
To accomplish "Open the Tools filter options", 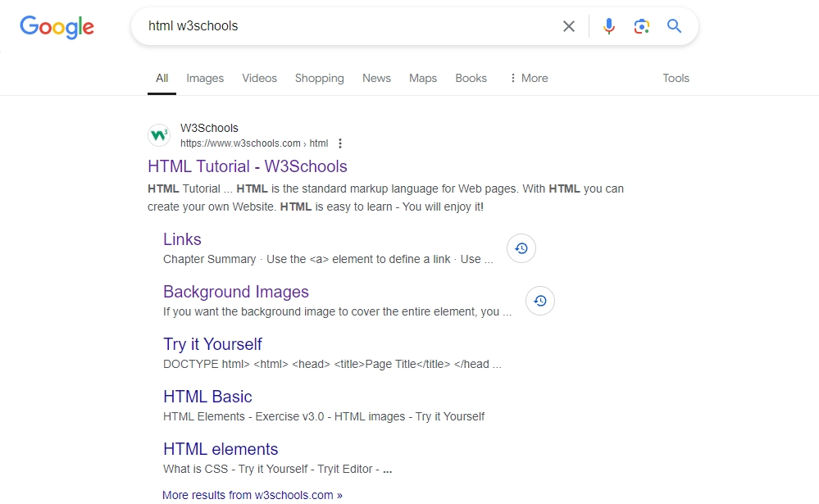I will [676, 79].
